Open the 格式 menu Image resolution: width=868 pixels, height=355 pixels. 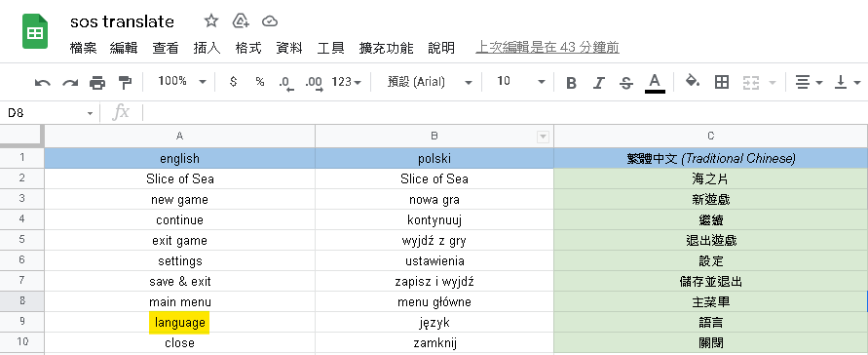pos(248,48)
